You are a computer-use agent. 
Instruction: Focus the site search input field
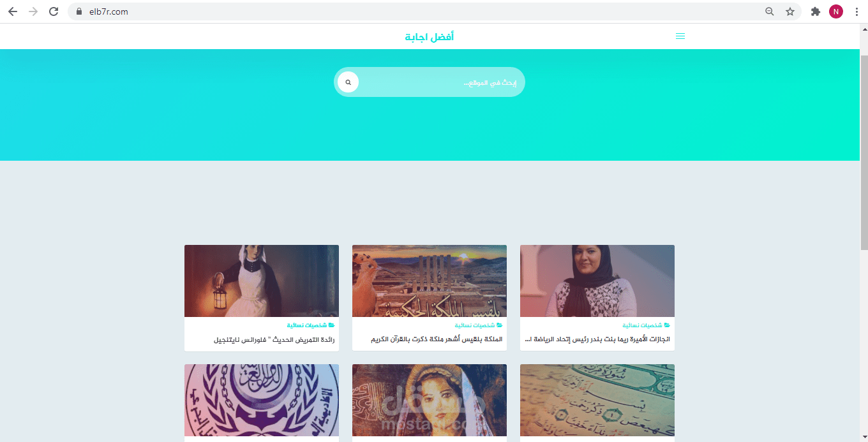tap(440, 82)
